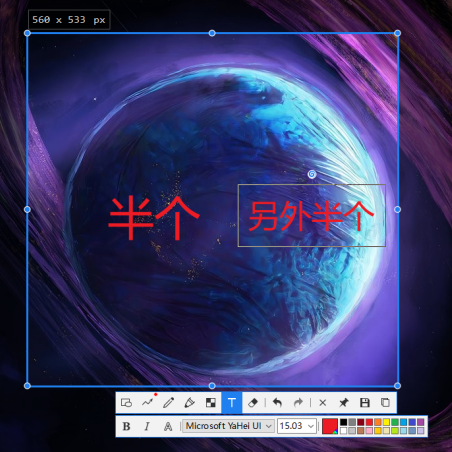Undo the last annotation
This screenshot has width=452, height=452.
coord(277,403)
